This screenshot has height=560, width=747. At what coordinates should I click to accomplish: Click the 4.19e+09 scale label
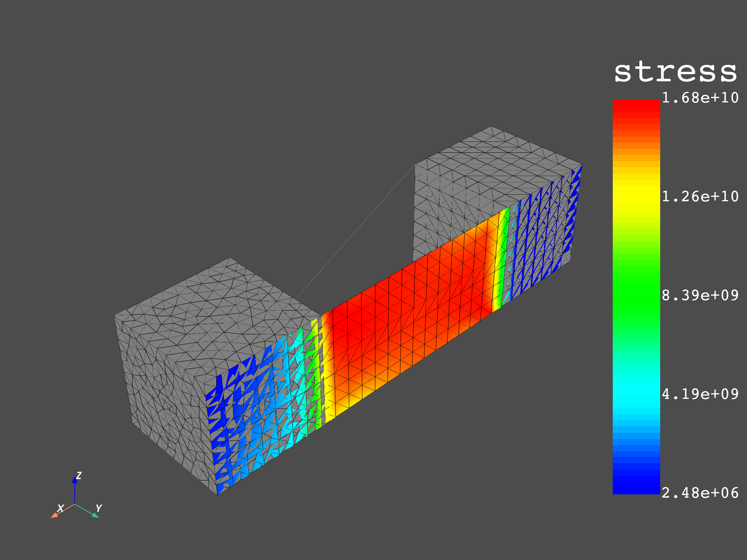click(x=700, y=394)
